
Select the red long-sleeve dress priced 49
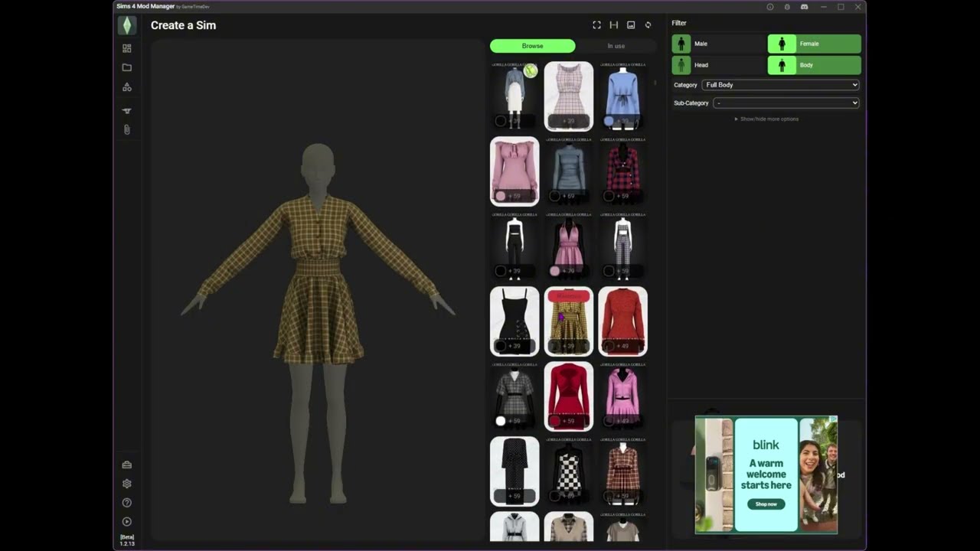[x=623, y=321]
